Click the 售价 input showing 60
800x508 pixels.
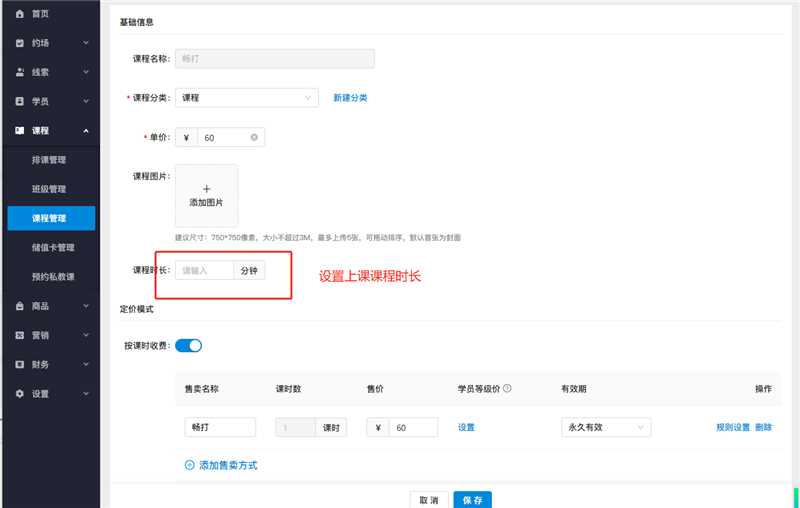pos(413,427)
